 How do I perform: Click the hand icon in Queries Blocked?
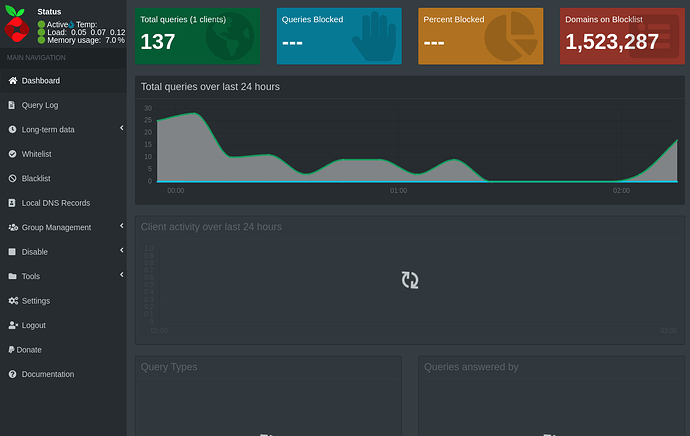click(374, 37)
